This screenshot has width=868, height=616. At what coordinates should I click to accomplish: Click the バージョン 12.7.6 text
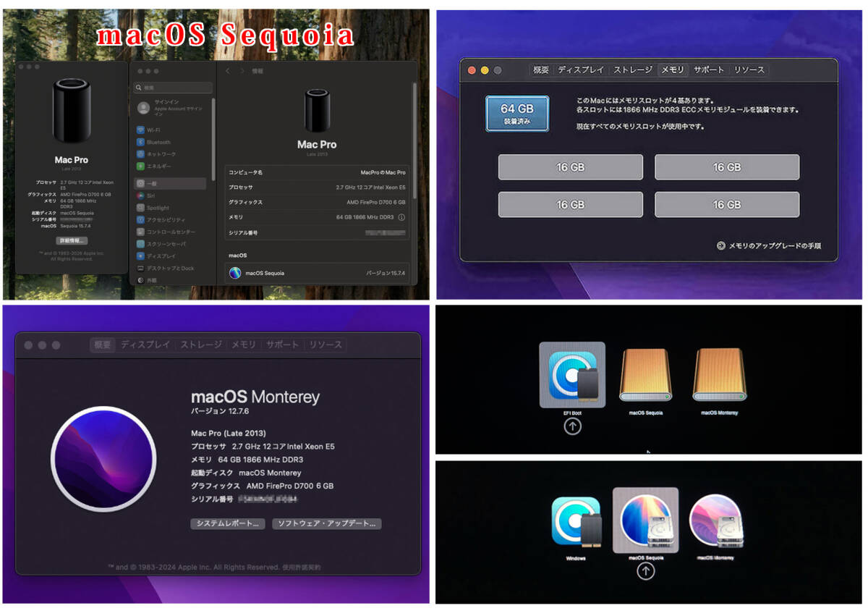click(219, 411)
